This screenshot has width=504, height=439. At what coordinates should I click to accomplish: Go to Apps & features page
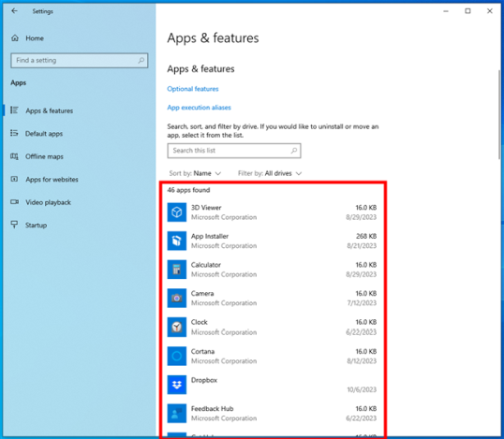[49, 110]
